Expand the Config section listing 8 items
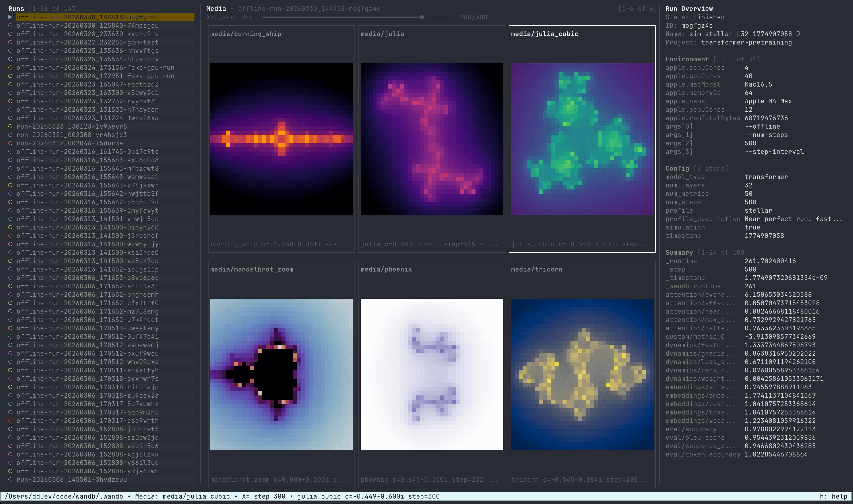Screen dimensions: 853x504 pos(677,168)
